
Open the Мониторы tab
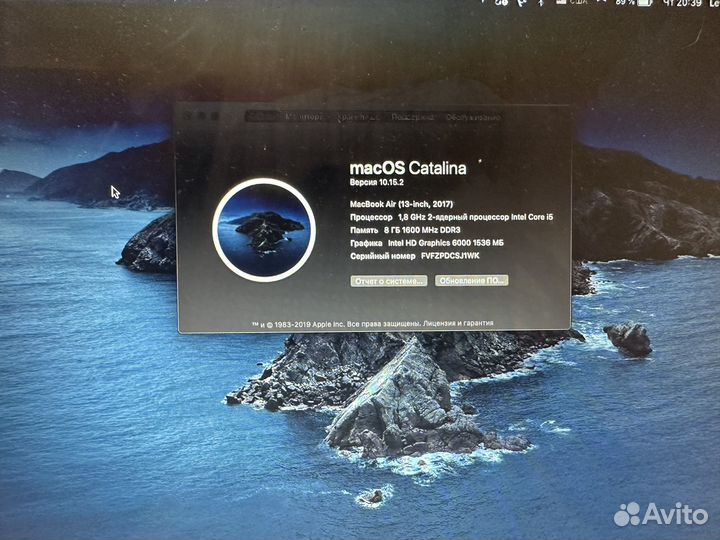tap(304, 117)
